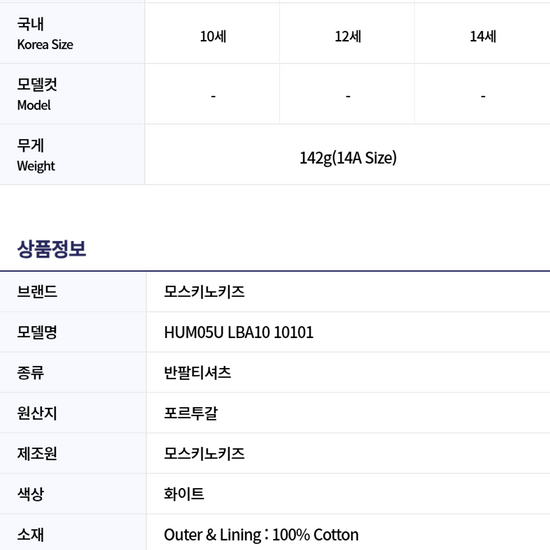The image size is (550, 550).
Task: Click the origin value 포르투갈
Action: pos(191,413)
